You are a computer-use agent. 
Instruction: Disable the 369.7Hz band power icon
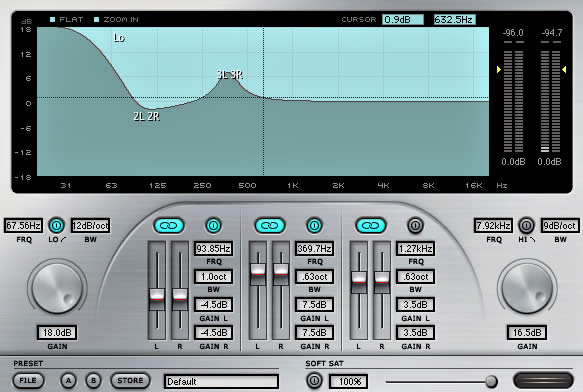click(315, 225)
